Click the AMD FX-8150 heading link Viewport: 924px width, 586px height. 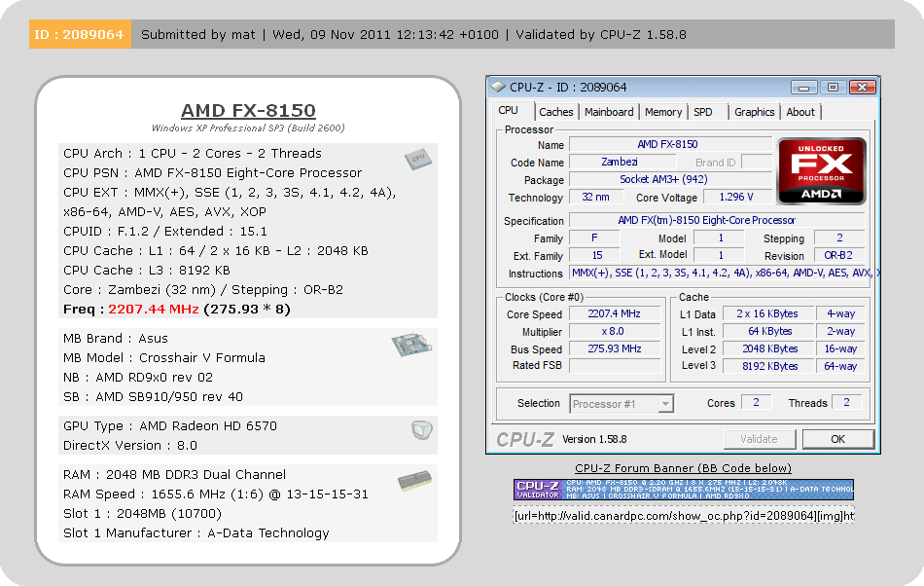click(248, 110)
